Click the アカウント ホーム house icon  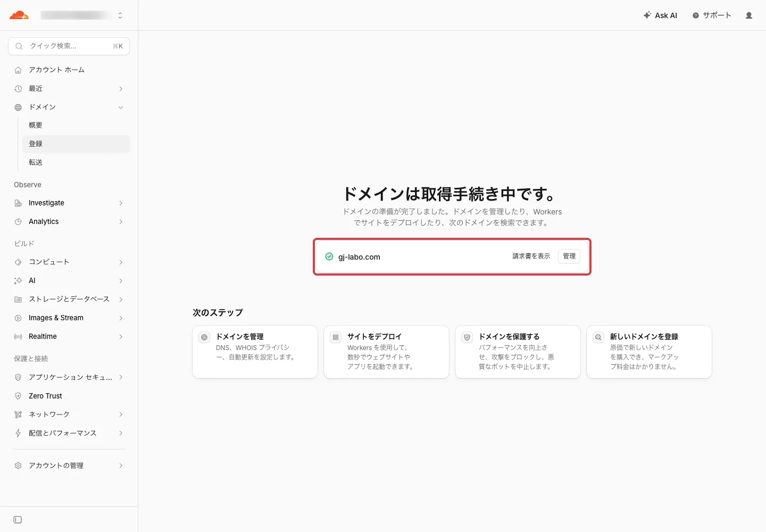click(x=18, y=70)
